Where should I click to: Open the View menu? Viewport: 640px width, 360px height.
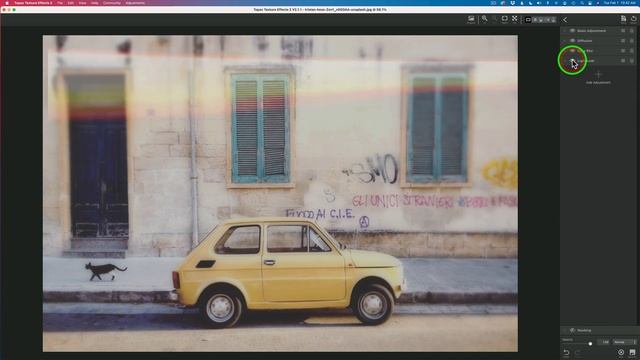(82, 3)
